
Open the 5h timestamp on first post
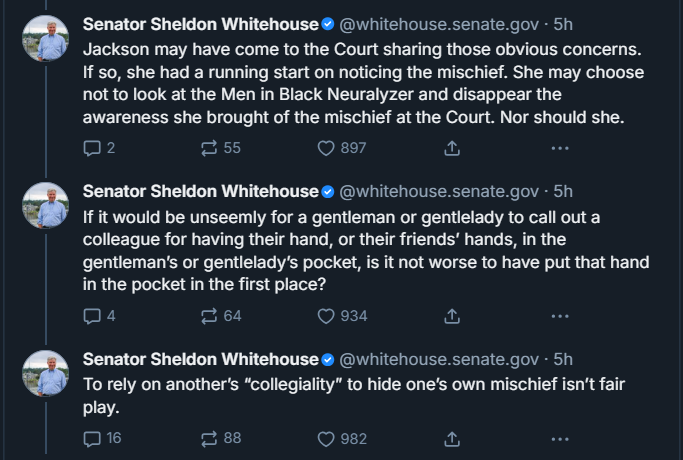pyautogui.click(x=563, y=24)
